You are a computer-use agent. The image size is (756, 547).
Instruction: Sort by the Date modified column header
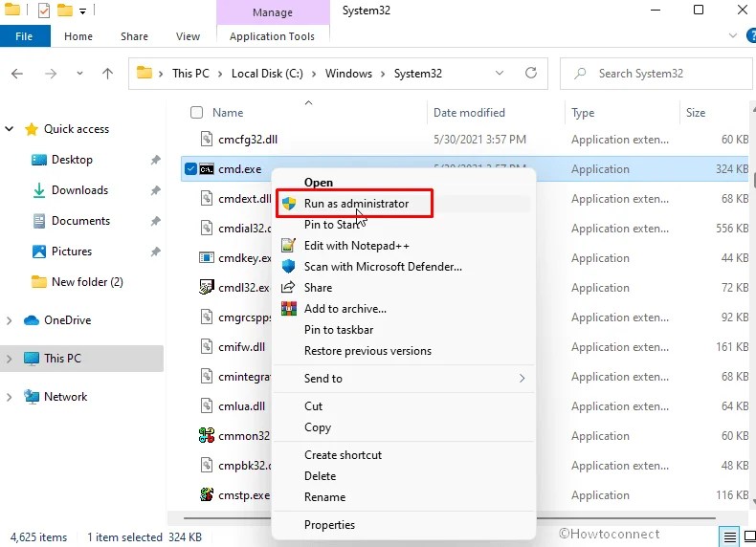pos(469,112)
